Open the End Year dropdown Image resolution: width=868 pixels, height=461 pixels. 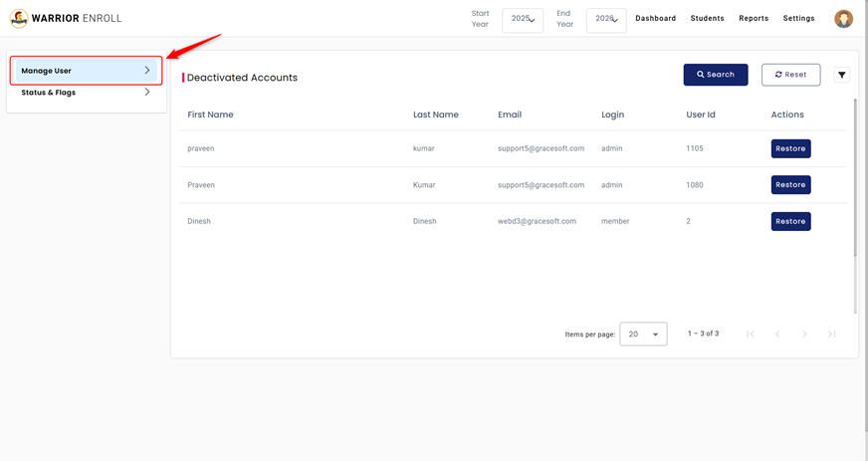coord(606,19)
